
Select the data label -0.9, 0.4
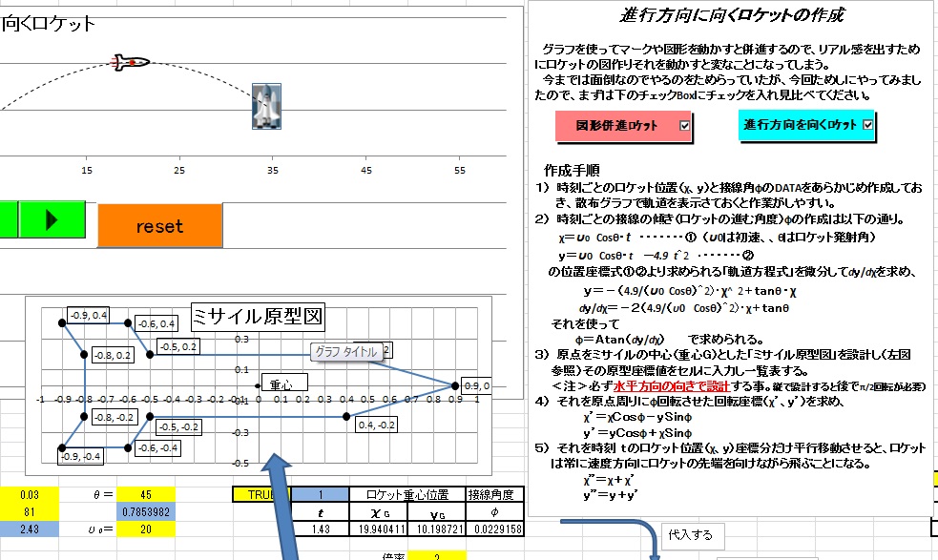pos(88,316)
